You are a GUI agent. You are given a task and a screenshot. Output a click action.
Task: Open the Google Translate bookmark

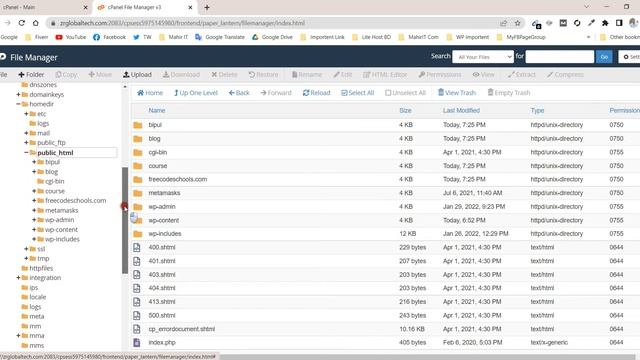220,37
